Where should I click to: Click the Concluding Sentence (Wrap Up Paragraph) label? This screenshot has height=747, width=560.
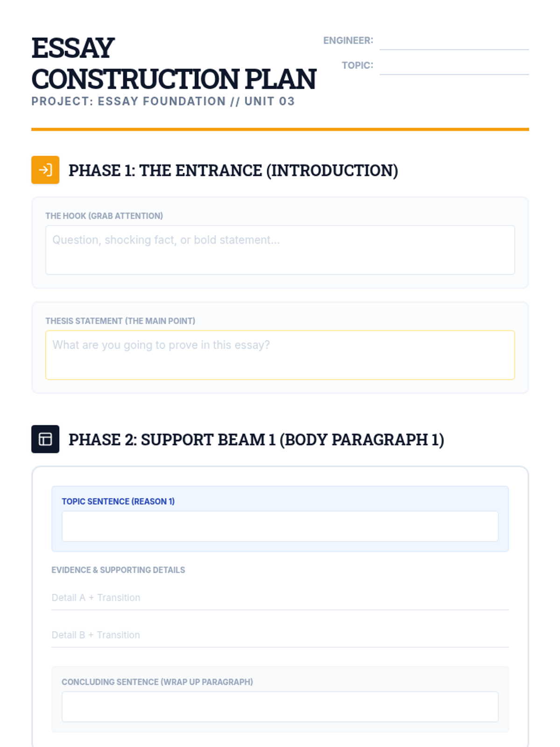(157, 682)
